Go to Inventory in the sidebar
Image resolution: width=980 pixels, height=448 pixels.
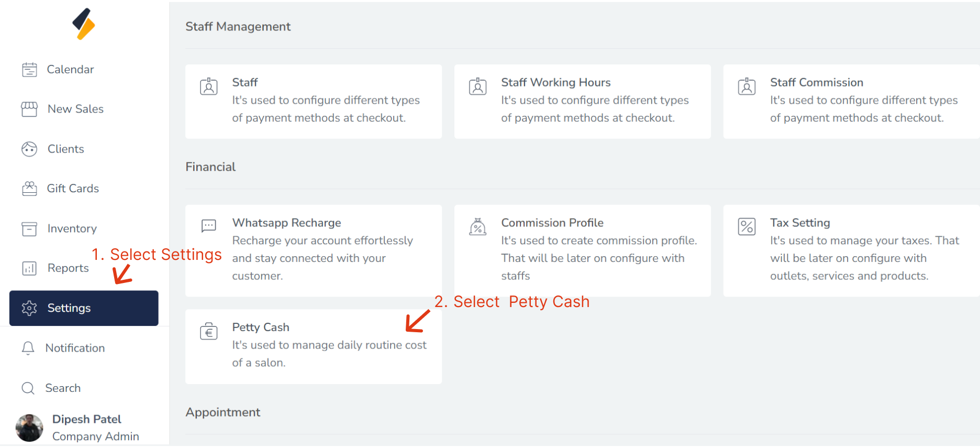point(72,229)
